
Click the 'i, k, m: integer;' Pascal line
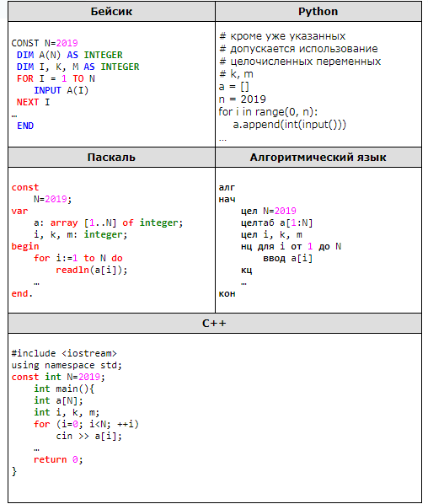tap(81, 235)
